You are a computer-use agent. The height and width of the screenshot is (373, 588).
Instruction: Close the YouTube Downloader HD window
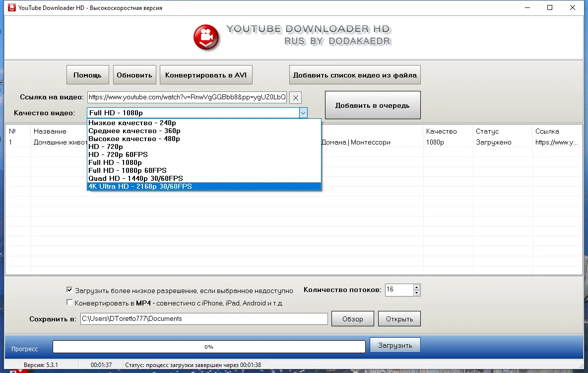coord(572,7)
